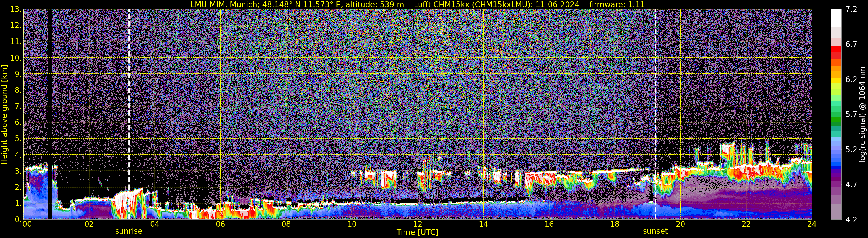Click the time axis tick '22'

746,224
